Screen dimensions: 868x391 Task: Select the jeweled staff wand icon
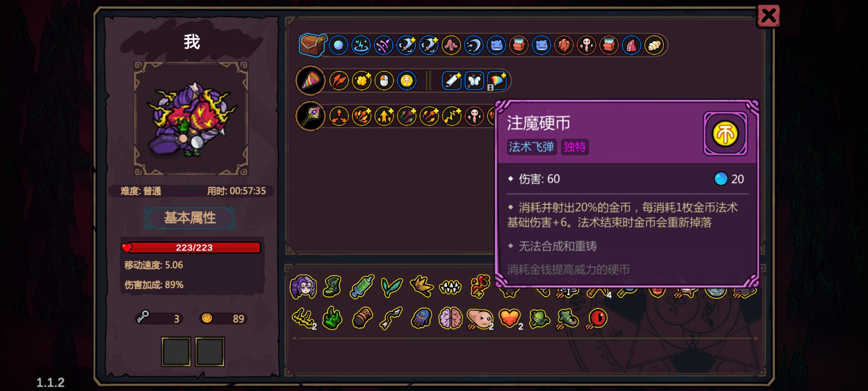310,116
